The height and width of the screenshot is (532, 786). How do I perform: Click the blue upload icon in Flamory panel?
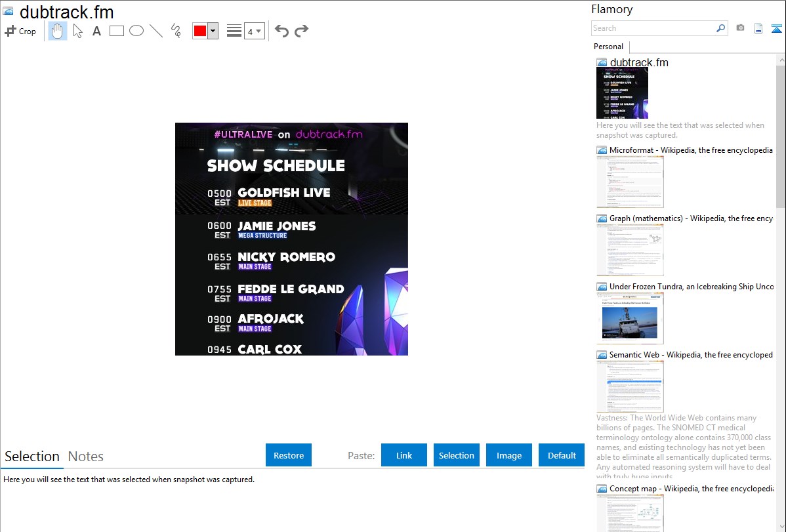[x=776, y=29]
